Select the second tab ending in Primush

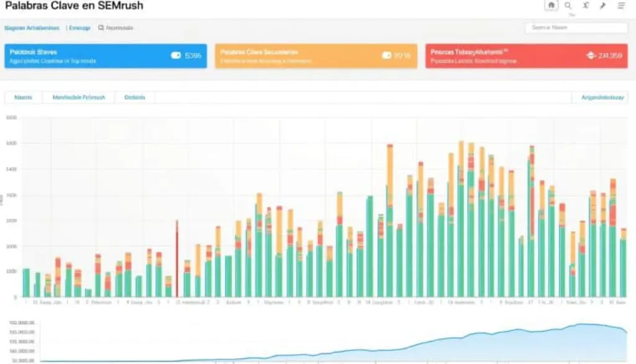point(79,98)
